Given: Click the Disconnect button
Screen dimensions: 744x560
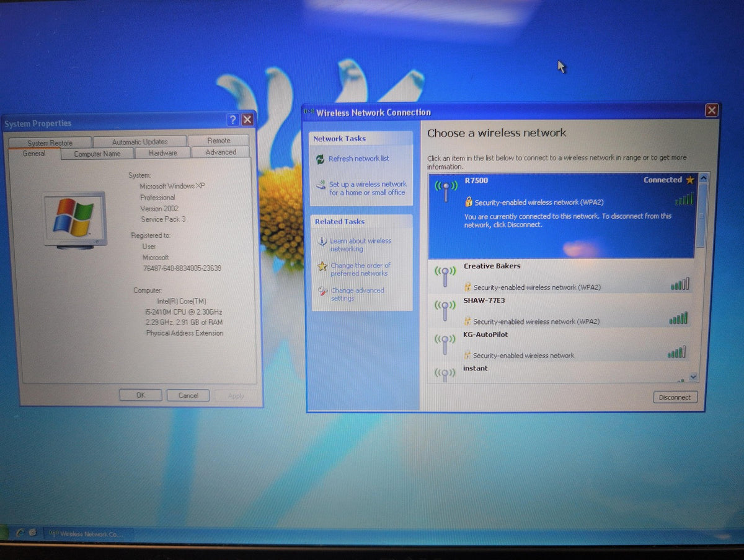Looking at the screenshot, I should [675, 397].
